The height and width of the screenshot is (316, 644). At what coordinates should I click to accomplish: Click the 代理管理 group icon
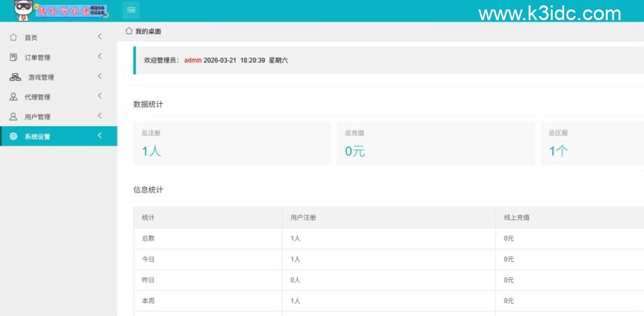point(13,97)
